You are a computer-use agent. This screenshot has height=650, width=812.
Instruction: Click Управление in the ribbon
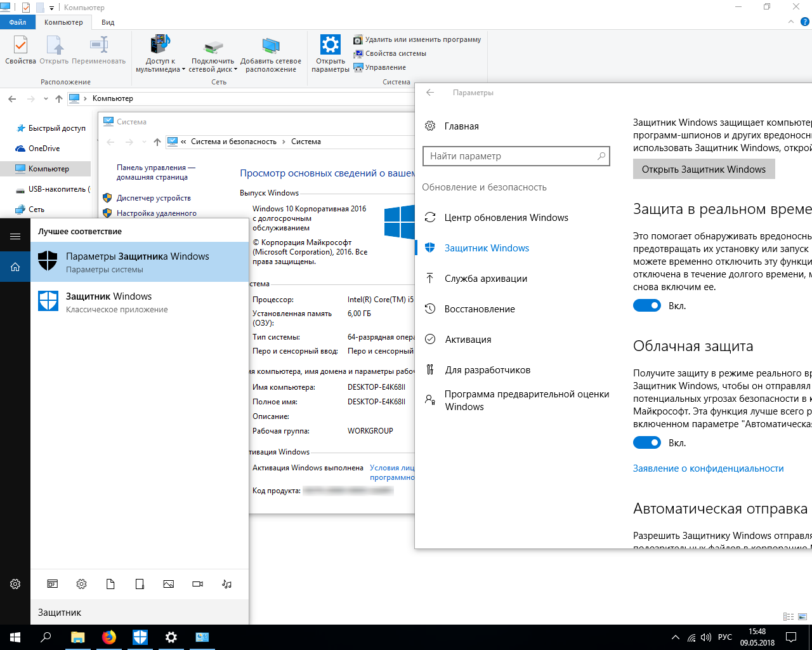pos(379,67)
